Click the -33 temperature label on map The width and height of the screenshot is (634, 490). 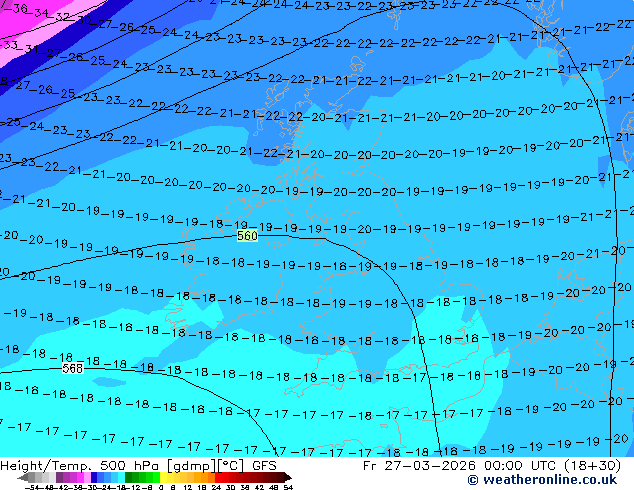click(x=9, y=44)
